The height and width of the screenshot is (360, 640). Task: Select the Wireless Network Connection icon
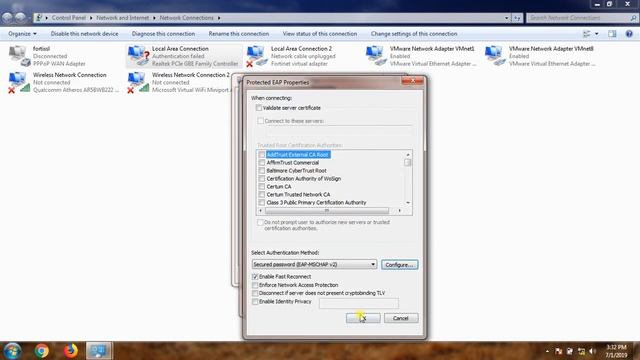19,82
